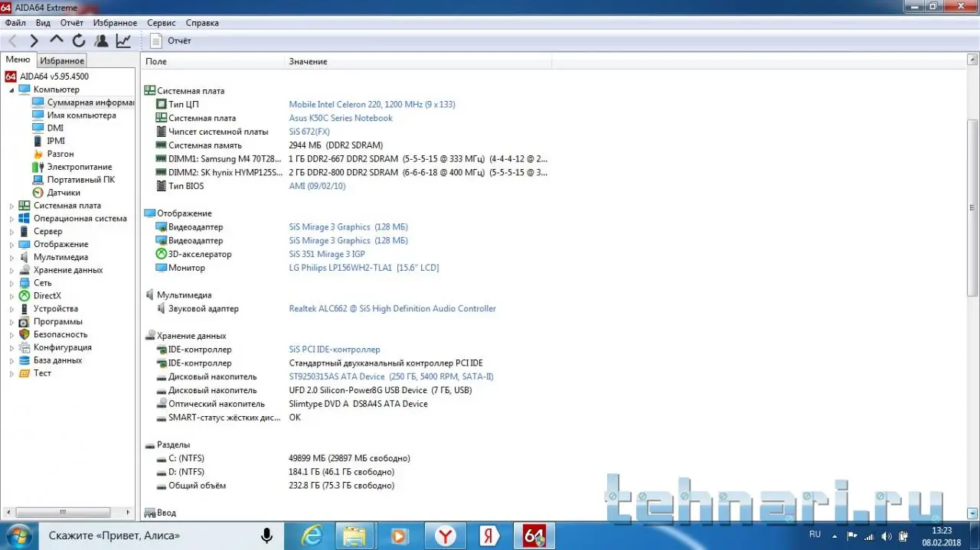Image resolution: width=980 pixels, height=550 pixels.
Task: Open Internet Explorer from taskbar
Action: click(x=312, y=536)
